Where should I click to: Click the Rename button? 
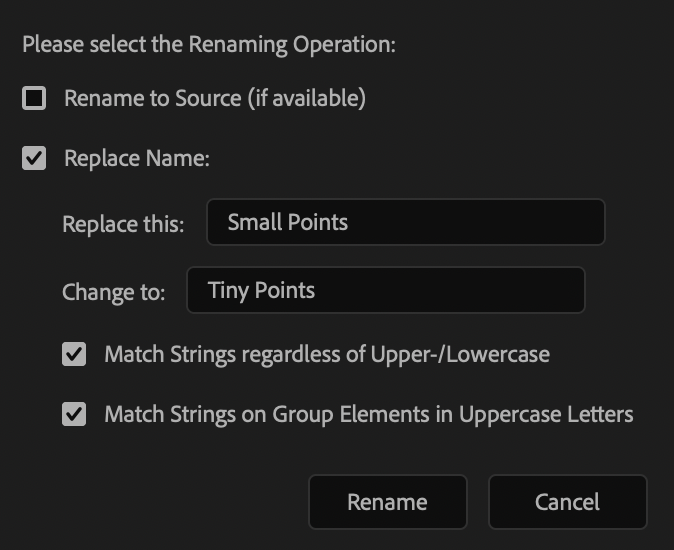[387, 502]
